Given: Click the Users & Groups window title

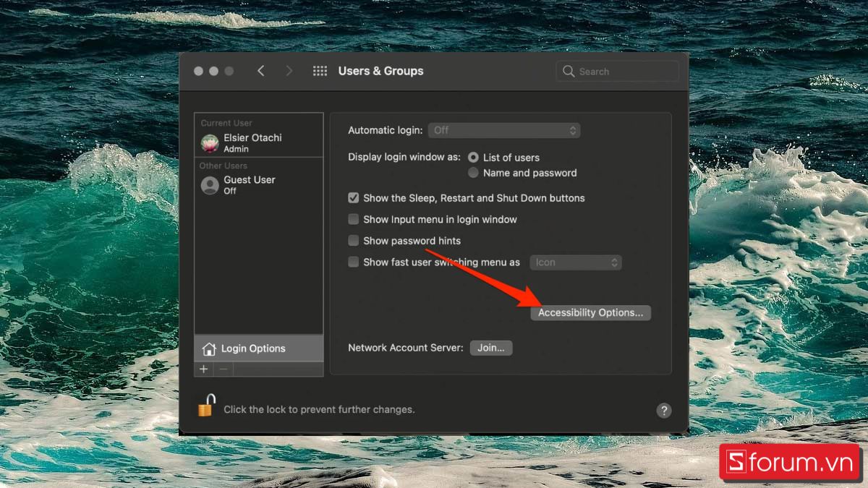Looking at the screenshot, I should pyautogui.click(x=381, y=71).
